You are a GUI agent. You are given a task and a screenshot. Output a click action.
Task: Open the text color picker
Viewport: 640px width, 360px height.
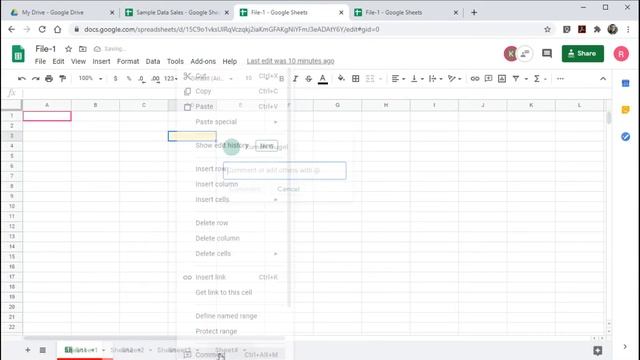point(322,79)
